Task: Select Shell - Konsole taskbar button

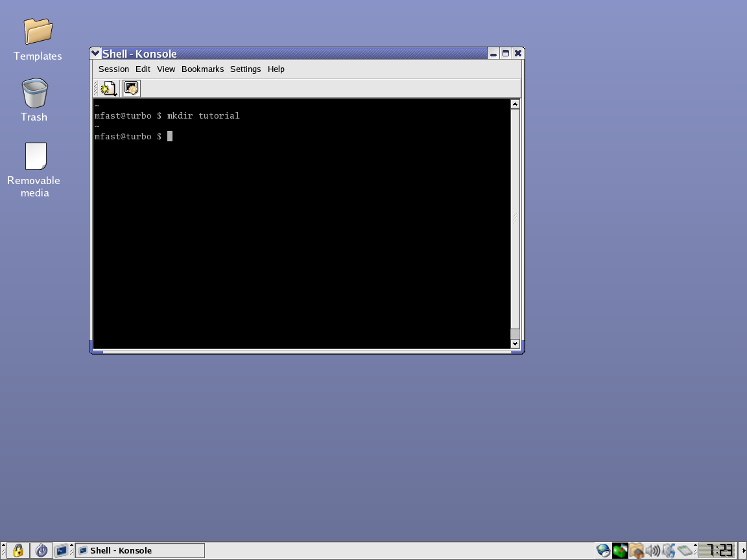Action: 140,550
